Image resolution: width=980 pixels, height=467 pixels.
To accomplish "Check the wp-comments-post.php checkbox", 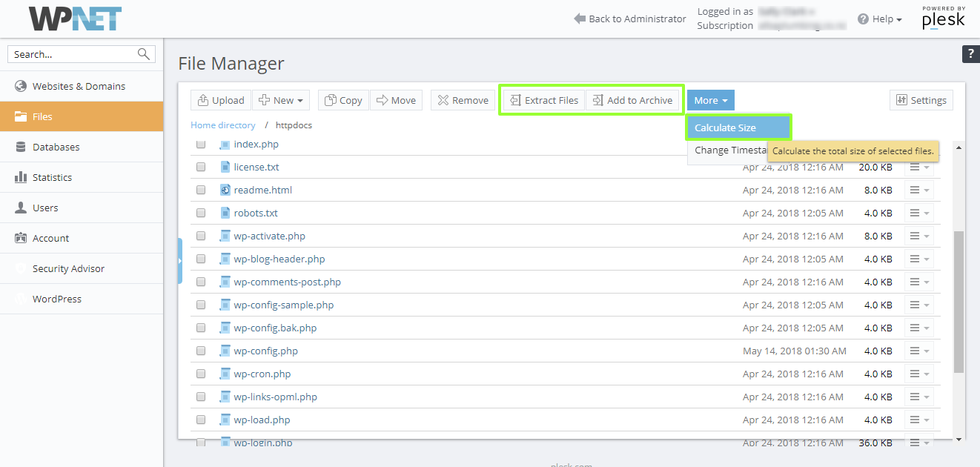I will click(x=201, y=282).
